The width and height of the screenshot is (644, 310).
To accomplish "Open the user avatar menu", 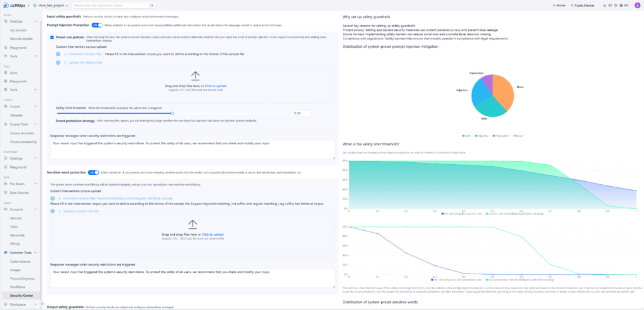I will point(636,5).
